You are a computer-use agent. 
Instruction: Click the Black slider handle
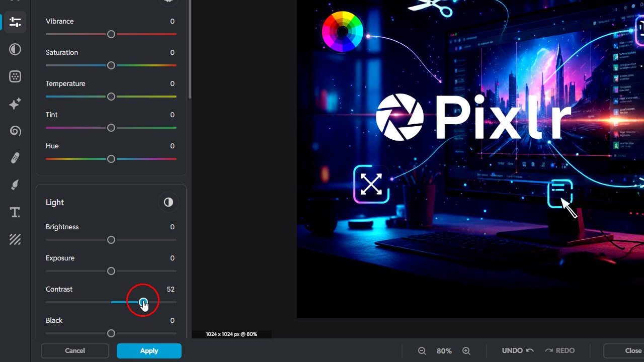pos(111,333)
